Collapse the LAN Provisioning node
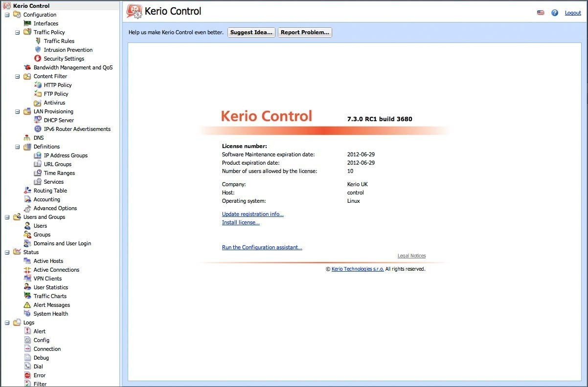The height and width of the screenshot is (387, 588). coord(17,111)
